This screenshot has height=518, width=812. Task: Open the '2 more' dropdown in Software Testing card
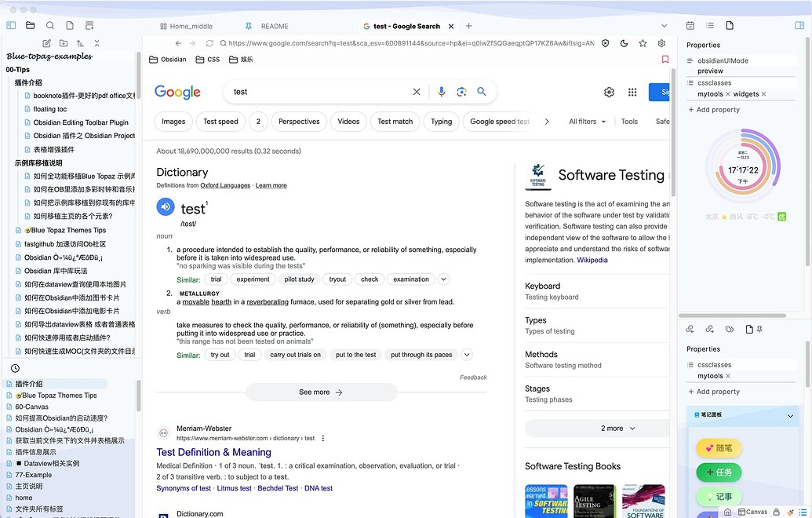tap(613, 428)
